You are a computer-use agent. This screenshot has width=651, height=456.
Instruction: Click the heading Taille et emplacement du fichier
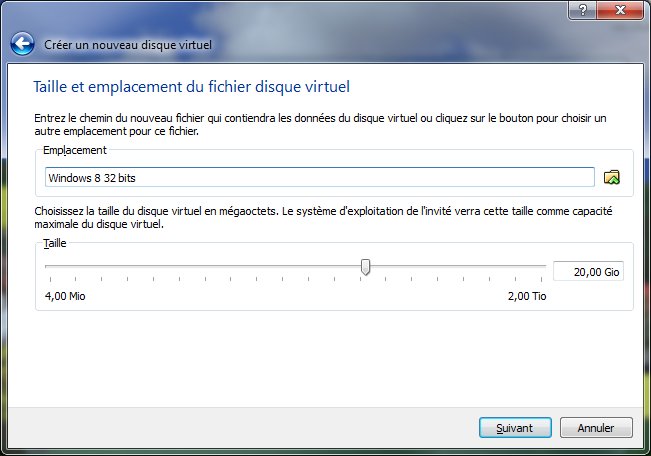pos(191,87)
